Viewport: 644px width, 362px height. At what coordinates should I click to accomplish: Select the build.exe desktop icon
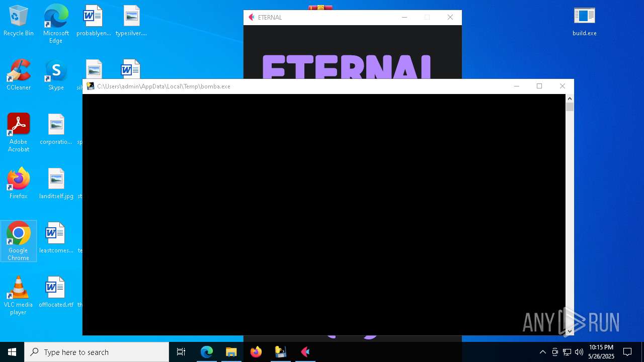(x=585, y=21)
